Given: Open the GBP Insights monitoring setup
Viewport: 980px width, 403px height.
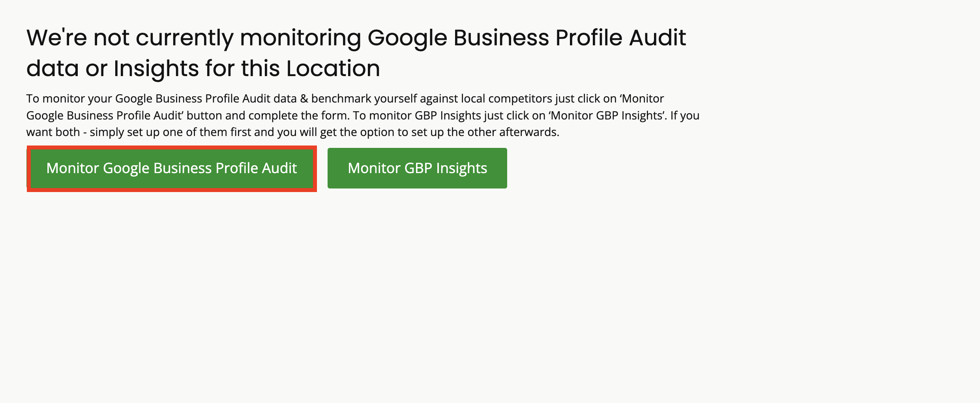Looking at the screenshot, I should [417, 168].
